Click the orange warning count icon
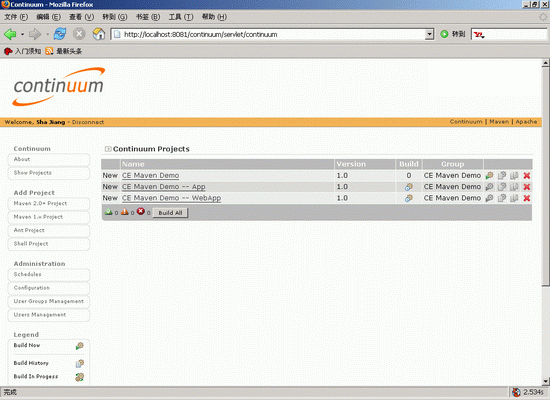 (125, 212)
